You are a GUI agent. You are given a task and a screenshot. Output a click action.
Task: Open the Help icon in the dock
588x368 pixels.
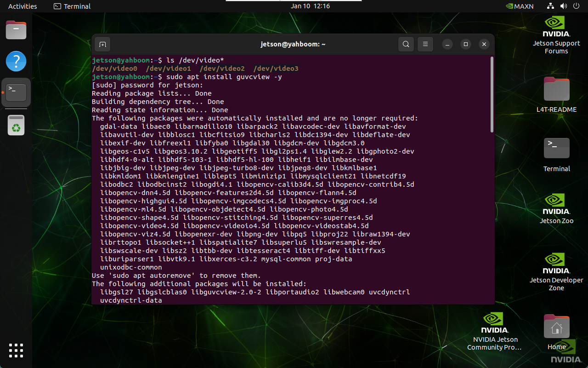pos(16,61)
